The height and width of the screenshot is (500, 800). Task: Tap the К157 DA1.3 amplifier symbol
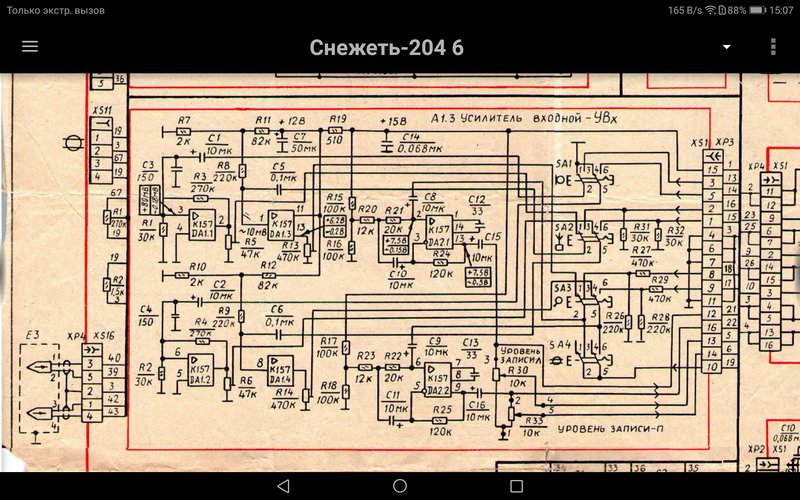tap(281, 225)
